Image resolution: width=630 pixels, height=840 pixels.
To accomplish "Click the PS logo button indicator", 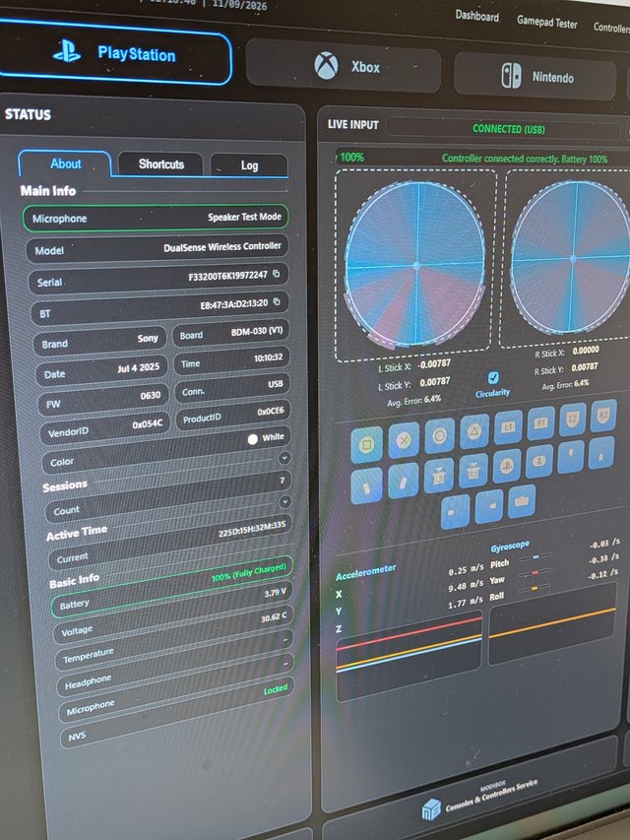I will [506, 466].
